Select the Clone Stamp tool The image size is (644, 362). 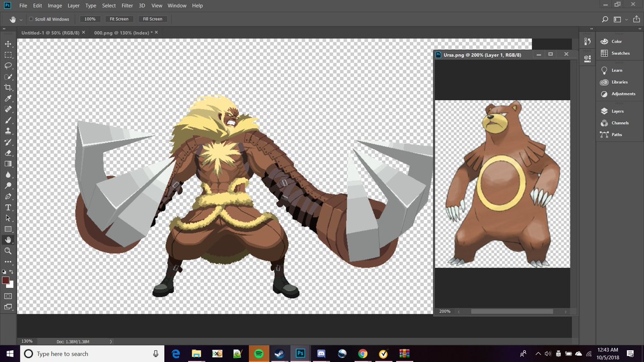tap(8, 131)
